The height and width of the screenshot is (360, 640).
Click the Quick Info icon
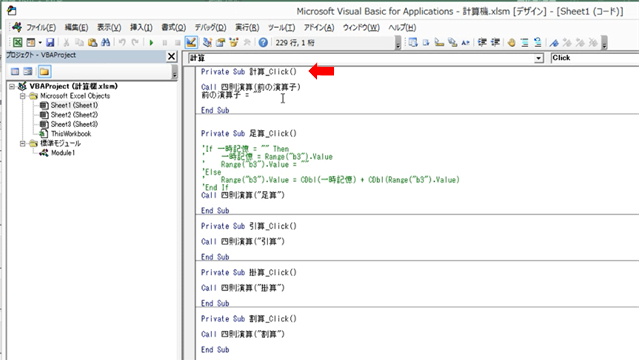439,42
